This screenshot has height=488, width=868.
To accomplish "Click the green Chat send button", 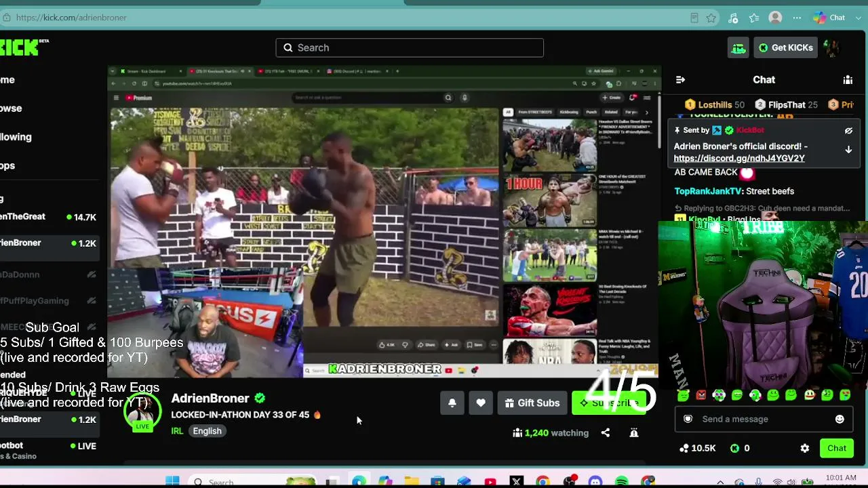I will coord(836,448).
